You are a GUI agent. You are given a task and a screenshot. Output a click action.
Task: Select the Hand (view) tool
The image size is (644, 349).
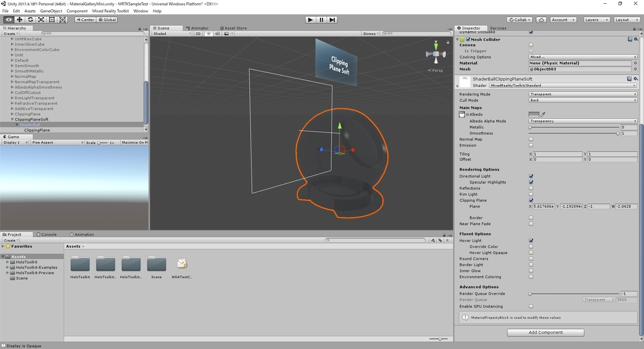pyautogui.click(x=9, y=20)
